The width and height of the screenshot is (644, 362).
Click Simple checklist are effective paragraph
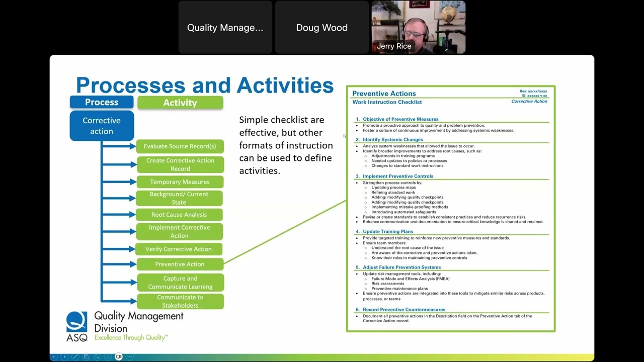tap(286, 145)
